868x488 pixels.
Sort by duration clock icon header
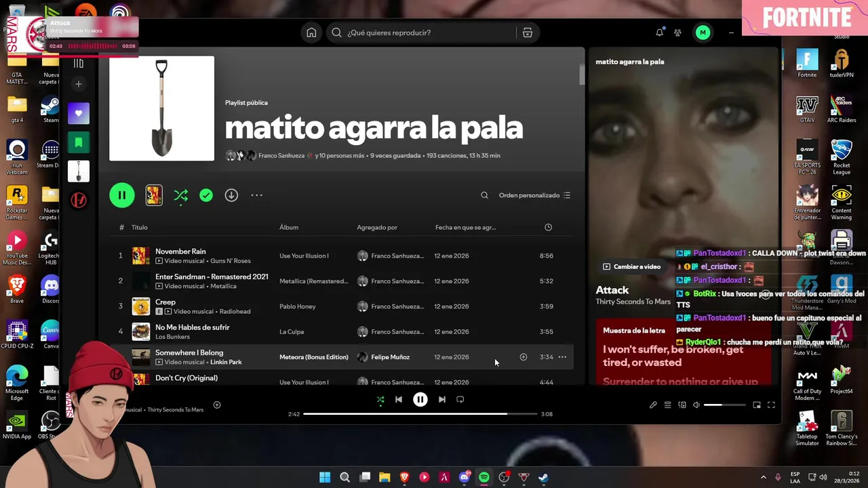tap(548, 227)
